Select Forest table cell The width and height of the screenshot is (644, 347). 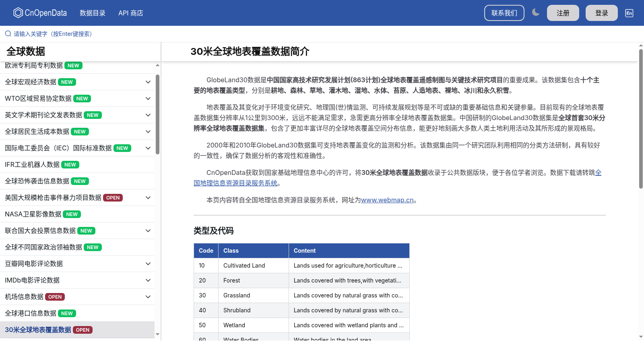(254, 281)
